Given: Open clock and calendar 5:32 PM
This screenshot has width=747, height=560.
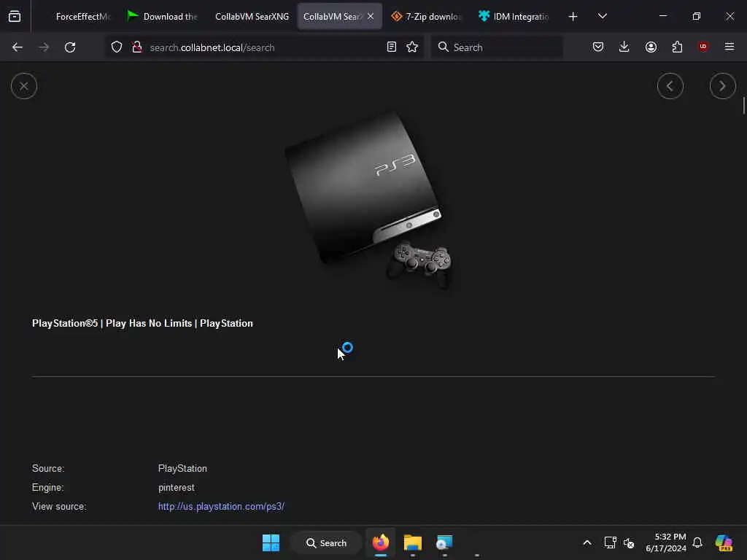Looking at the screenshot, I should click(665, 542).
